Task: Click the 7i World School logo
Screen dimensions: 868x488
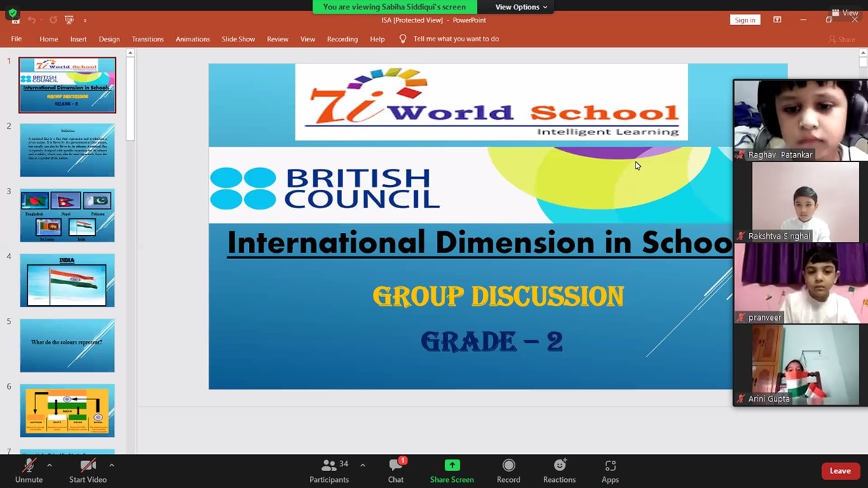Action: pyautogui.click(x=492, y=102)
